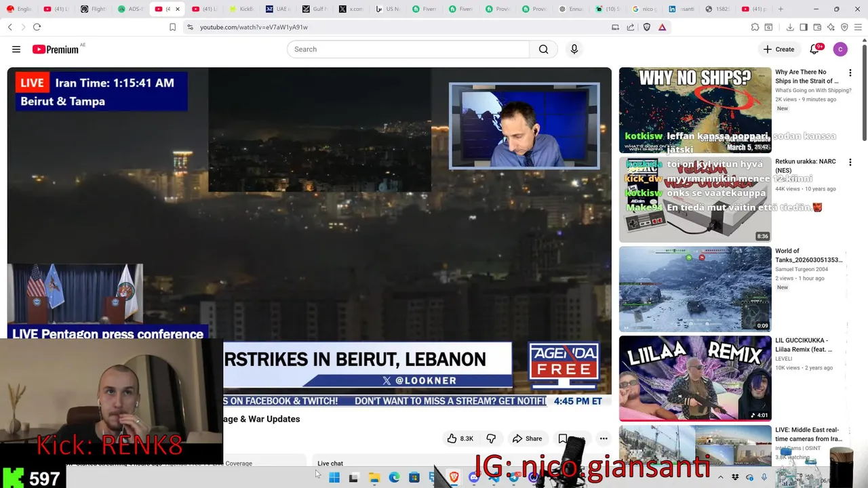This screenshot has height=488, width=868.
Task: Open the Windows Start menu
Action: pos(334,478)
